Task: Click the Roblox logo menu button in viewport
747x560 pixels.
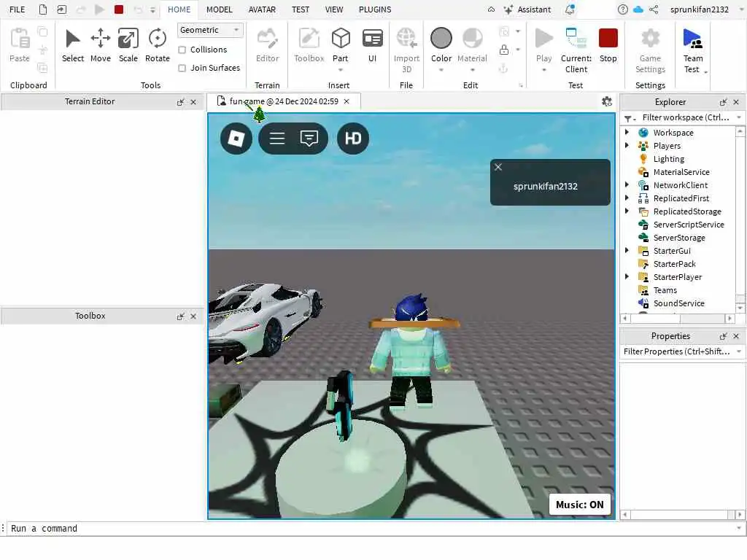Action: point(236,139)
